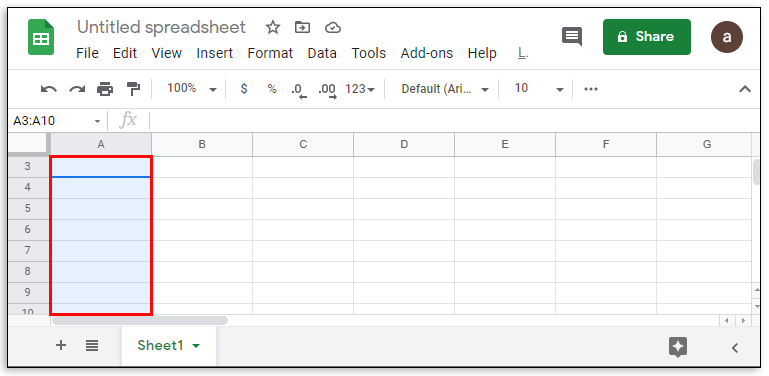
Task: Click the Print icon
Action: pyautogui.click(x=105, y=89)
